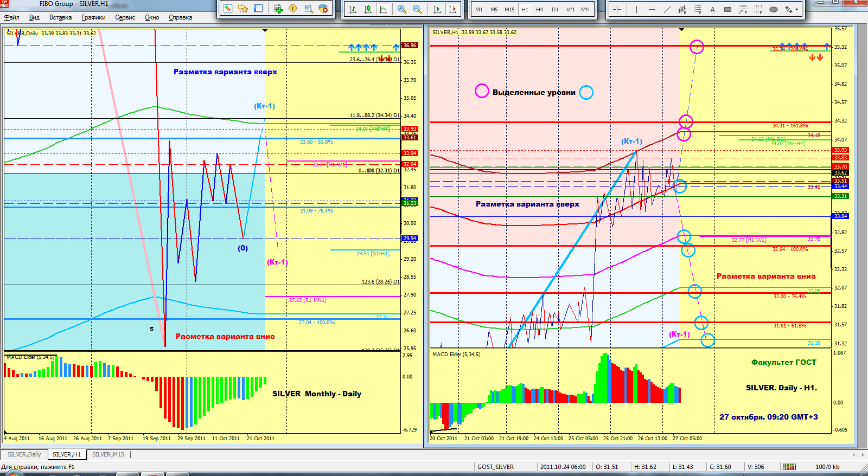Open the Сервис menu

125,17
